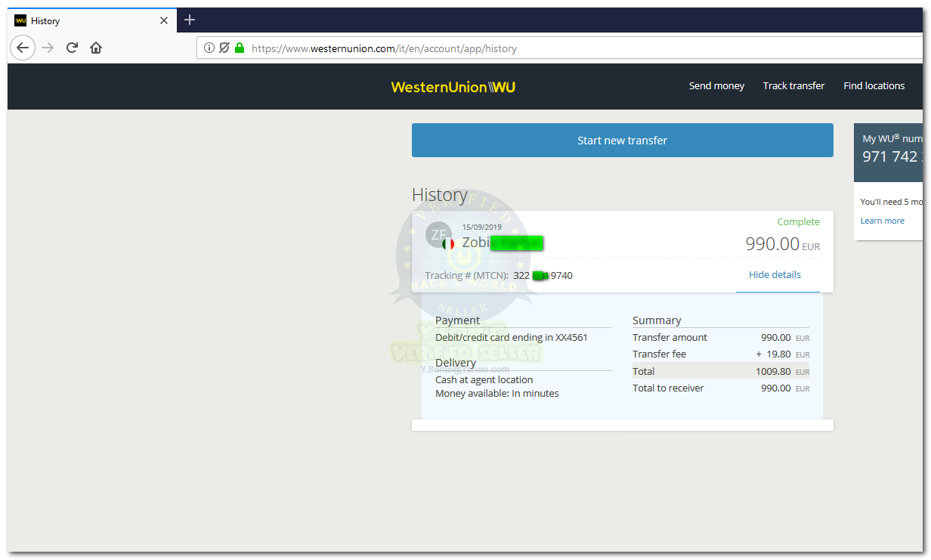Close the History browser tab
Screen dimensions: 931x560
(x=164, y=20)
